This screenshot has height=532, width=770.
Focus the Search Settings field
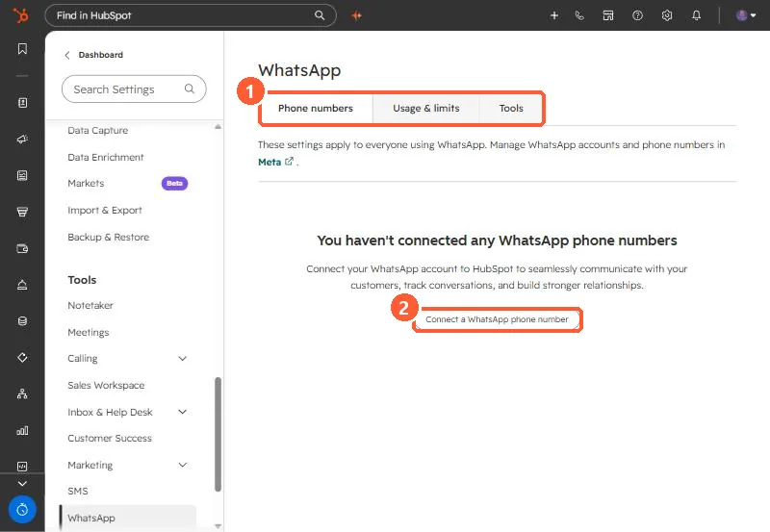tap(134, 89)
